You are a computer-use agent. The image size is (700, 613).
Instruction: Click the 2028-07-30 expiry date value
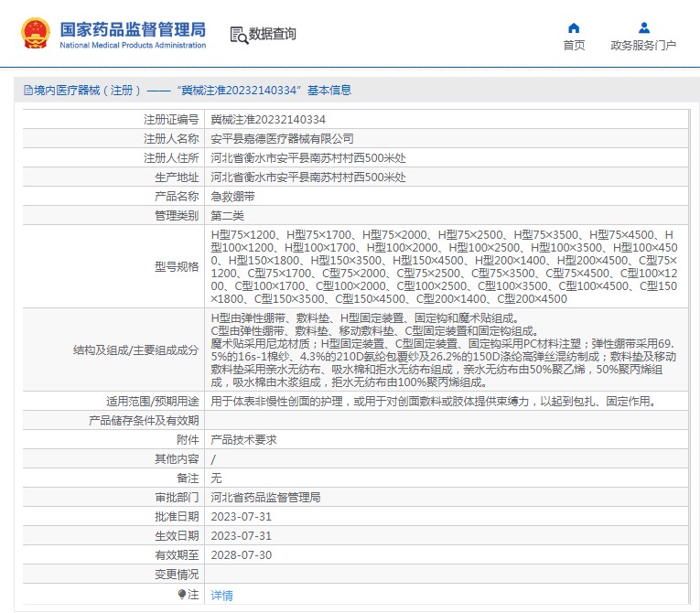click(x=241, y=555)
